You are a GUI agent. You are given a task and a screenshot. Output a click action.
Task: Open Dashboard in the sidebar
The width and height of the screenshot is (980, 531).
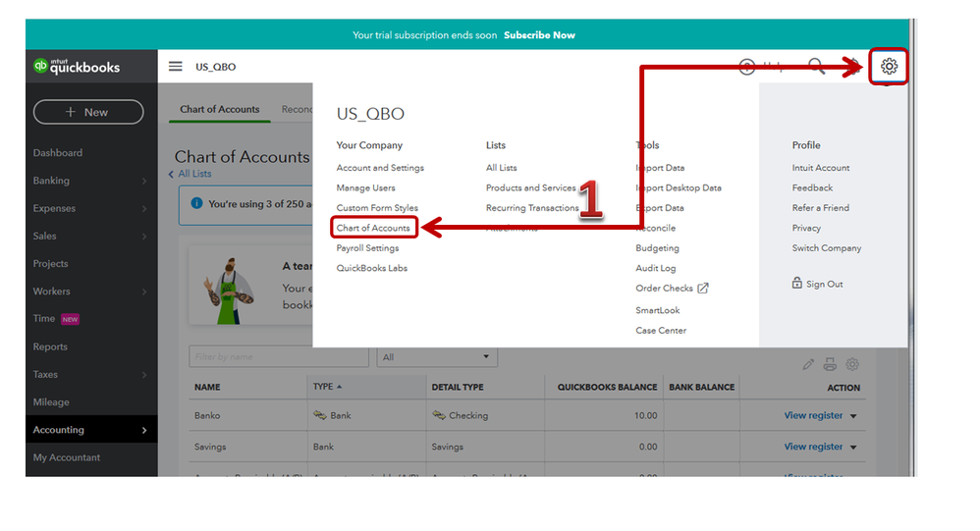pos(58,152)
